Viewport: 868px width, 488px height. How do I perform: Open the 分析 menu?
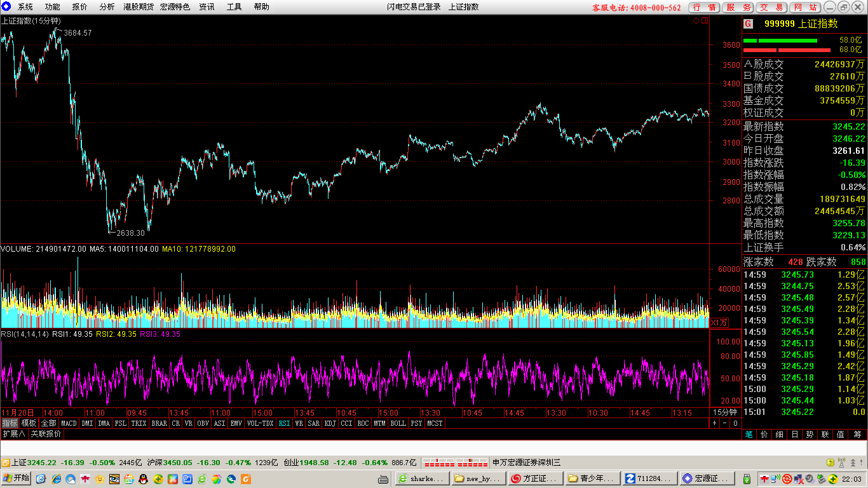107,7
